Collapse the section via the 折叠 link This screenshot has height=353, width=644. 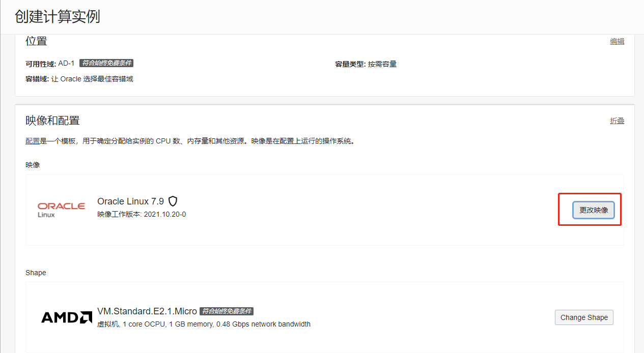click(x=617, y=121)
